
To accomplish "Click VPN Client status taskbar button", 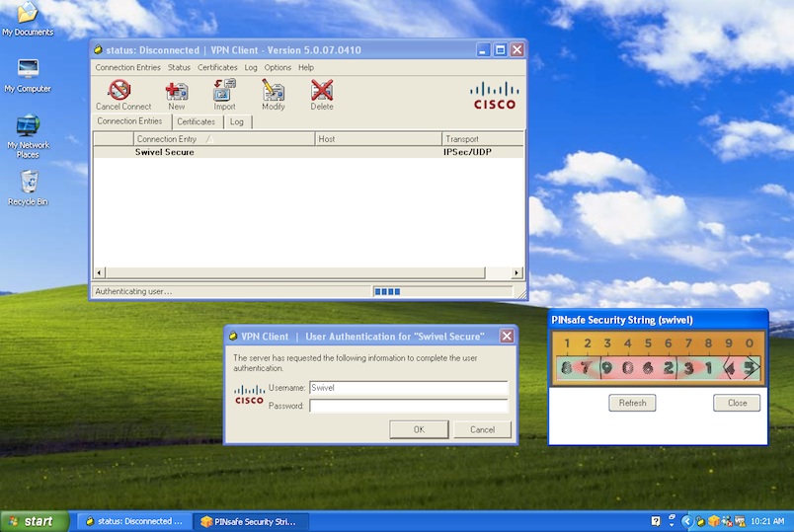I will pyautogui.click(x=134, y=521).
